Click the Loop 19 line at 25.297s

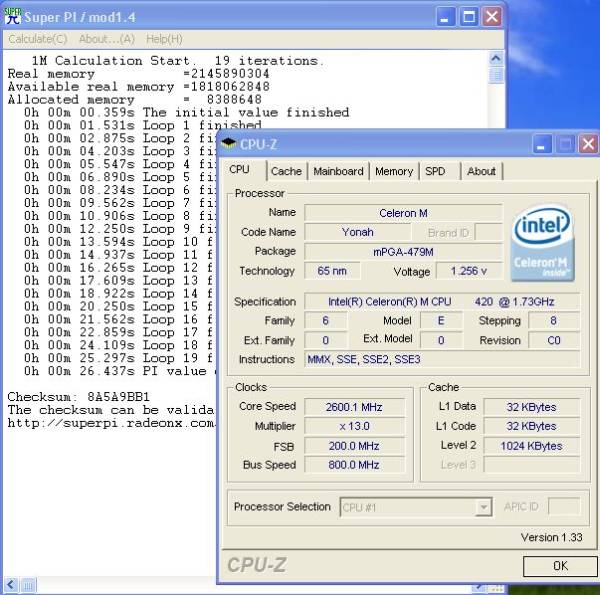(x=119, y=358)
